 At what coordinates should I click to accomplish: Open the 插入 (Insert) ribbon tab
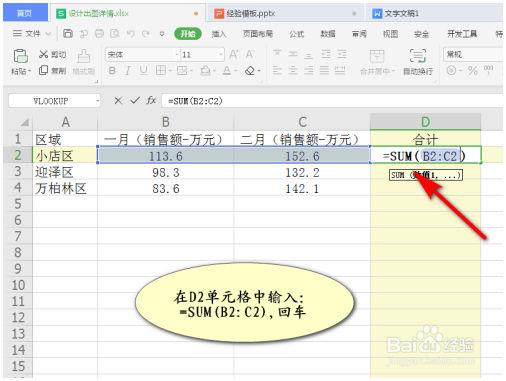(219, 34)
